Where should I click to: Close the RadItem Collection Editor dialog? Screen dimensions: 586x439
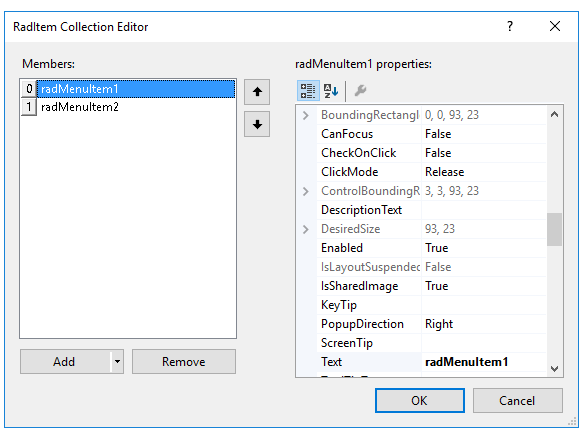pyautogui.click(x=555, y=26)
